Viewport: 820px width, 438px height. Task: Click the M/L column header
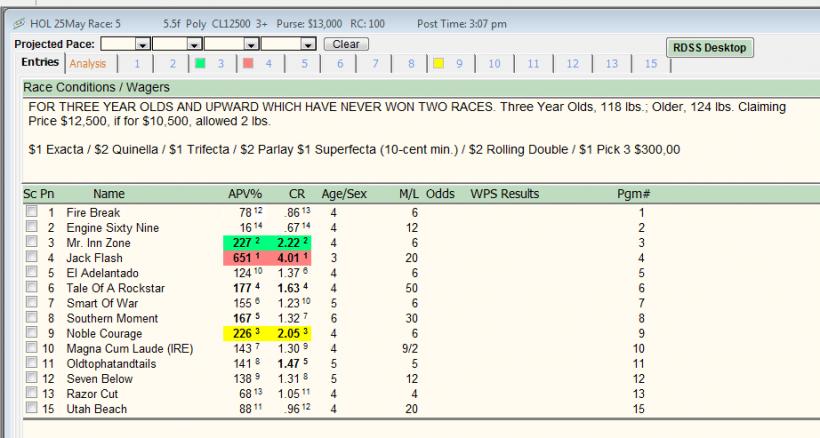coord(409,194)
